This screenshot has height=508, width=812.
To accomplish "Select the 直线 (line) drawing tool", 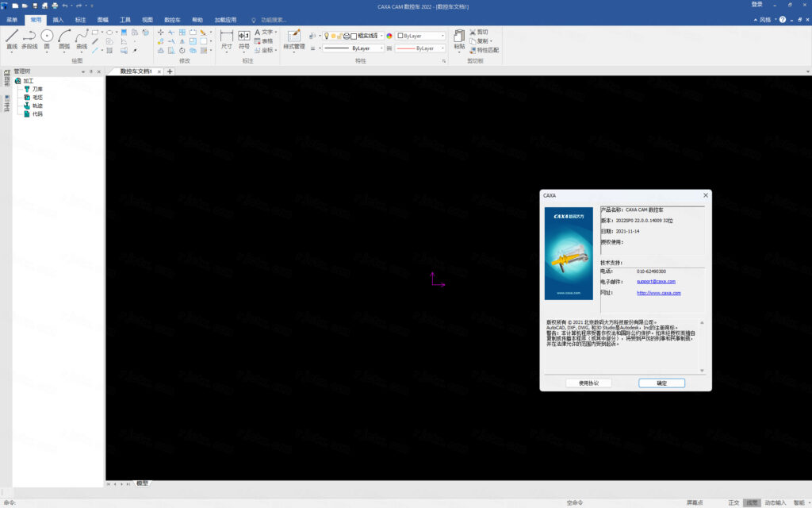I will click(x=12, y=39).
